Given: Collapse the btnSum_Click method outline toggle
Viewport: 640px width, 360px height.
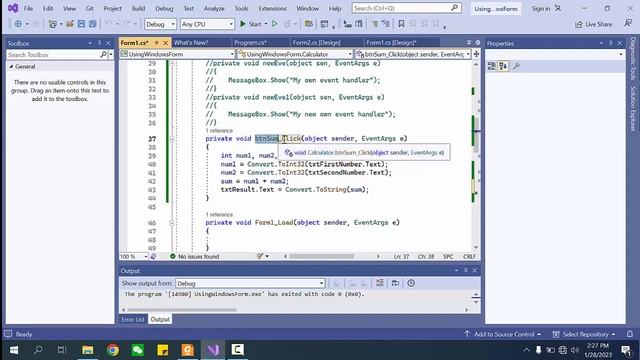Looking at the screenshot, I should 172,139.
